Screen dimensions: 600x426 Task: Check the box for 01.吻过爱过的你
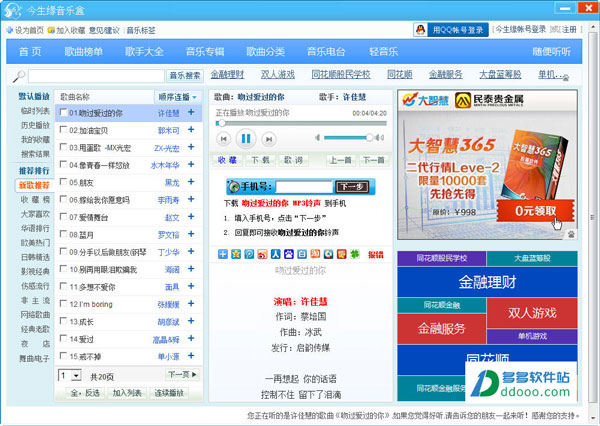64,112
